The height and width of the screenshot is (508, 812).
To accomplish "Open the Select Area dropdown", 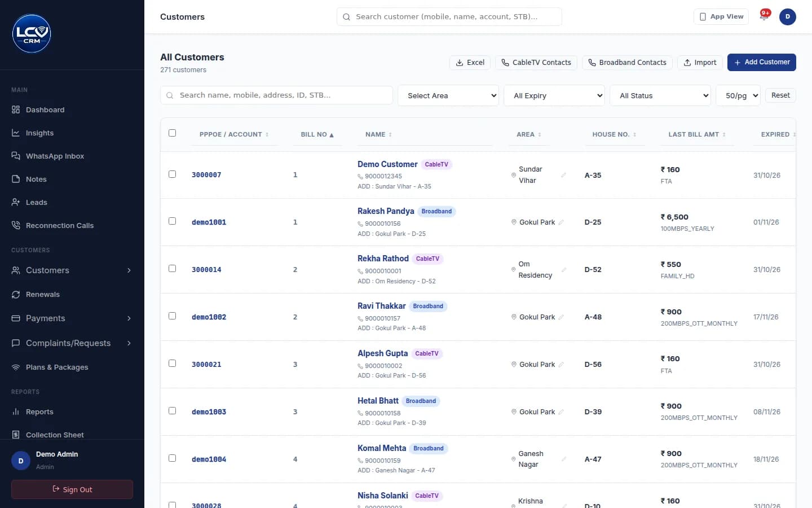I will pyautogui.click(x=448, y=95).
